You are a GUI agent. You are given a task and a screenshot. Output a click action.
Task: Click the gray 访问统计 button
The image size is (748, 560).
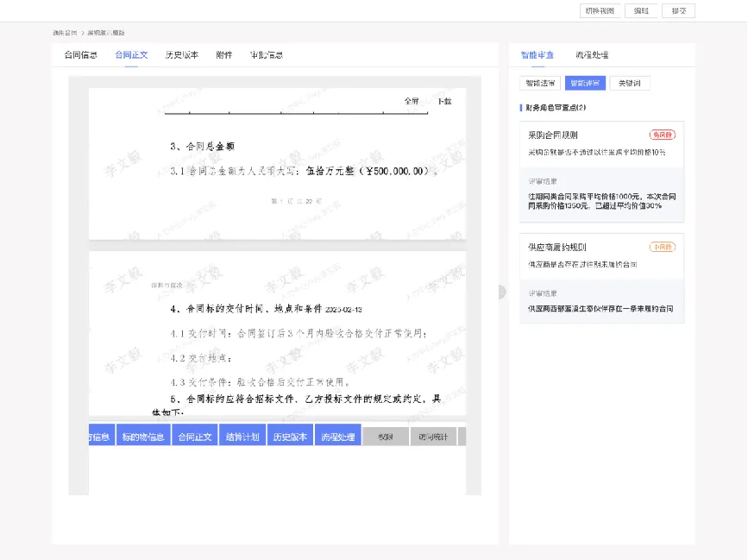[433, 437]
